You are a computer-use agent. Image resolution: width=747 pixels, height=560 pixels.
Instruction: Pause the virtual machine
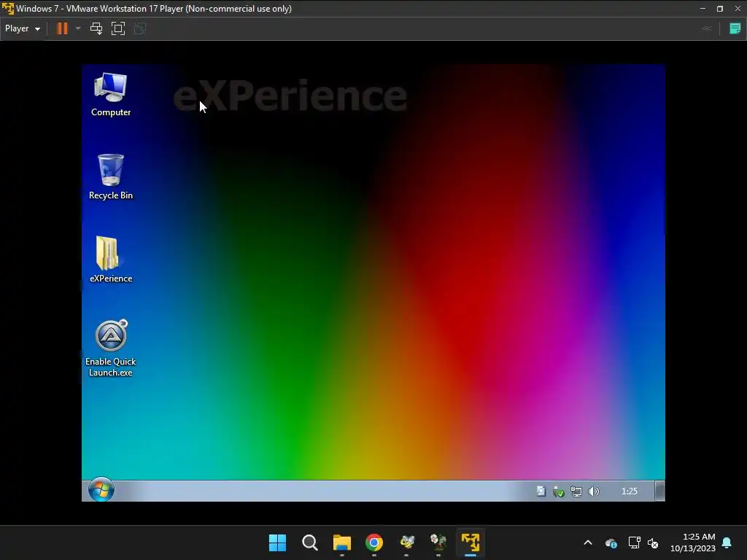tap(62, 28)
